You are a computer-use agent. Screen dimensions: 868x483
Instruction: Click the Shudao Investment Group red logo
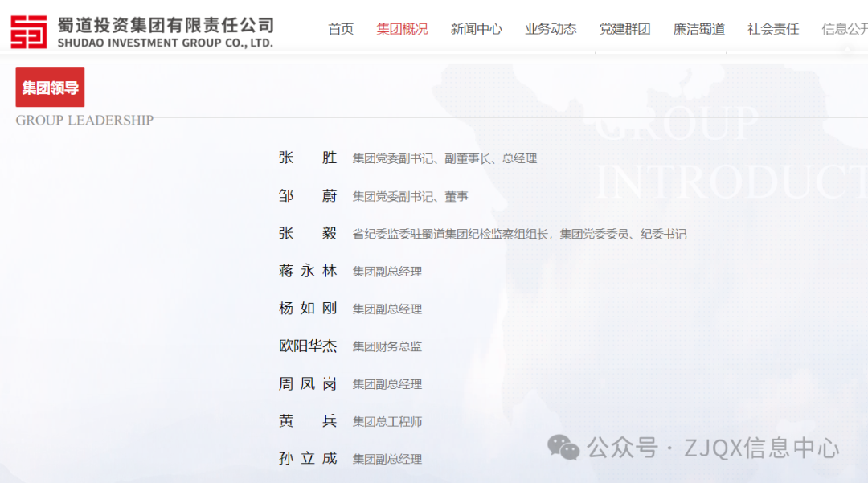point(29,31)
